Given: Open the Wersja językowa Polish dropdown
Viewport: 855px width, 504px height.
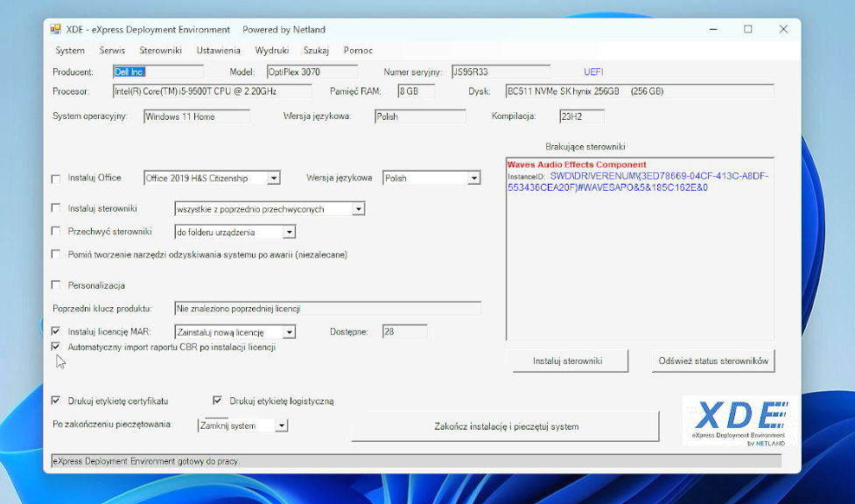Looking at the screenshot, I should click(x=473, y=178).
